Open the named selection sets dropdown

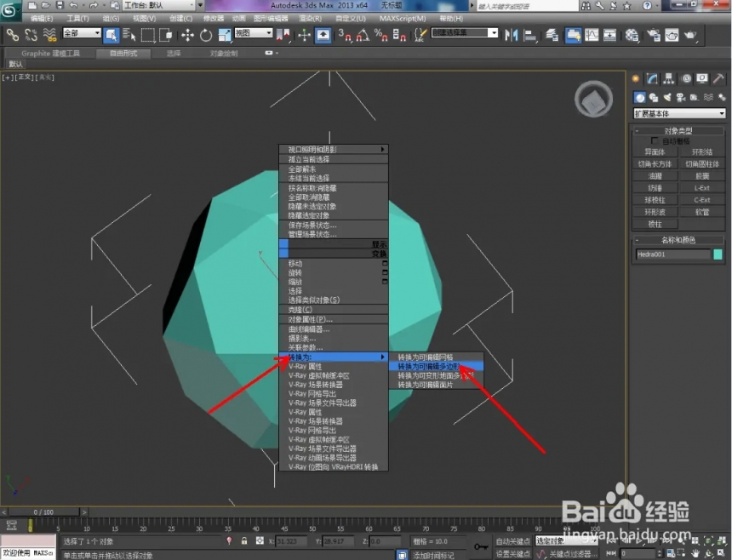click(465, 32)
